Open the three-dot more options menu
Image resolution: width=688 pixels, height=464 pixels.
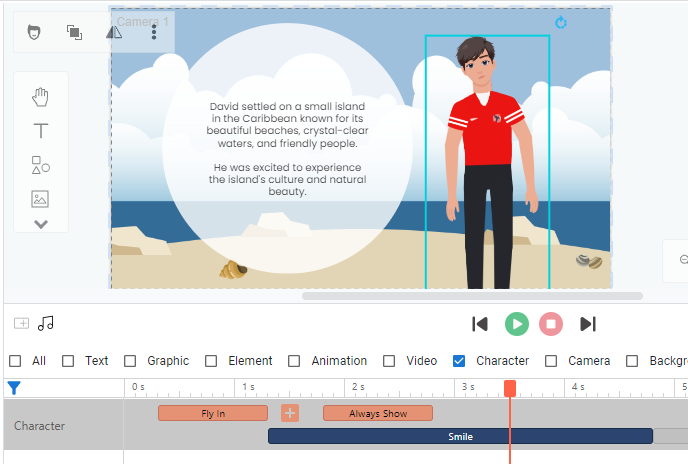click(154, 33)
